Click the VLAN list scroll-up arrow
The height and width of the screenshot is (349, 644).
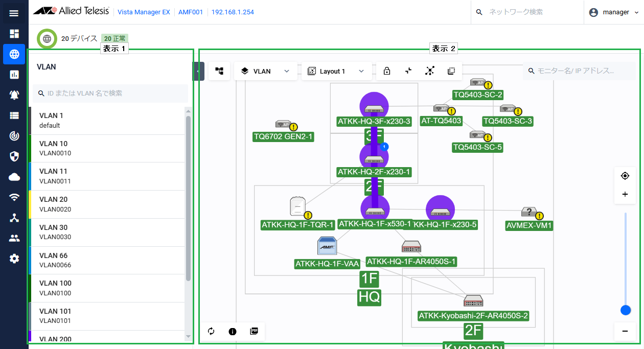click(188, 111)
